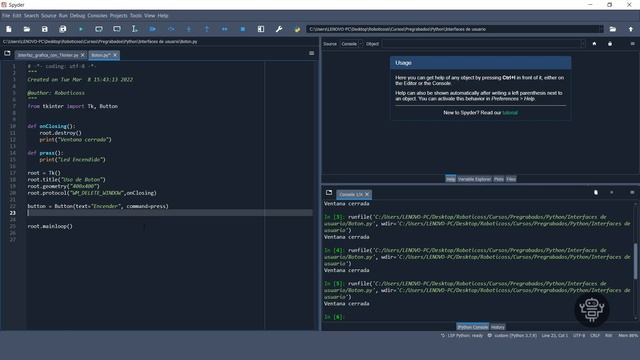Open the Projects menu
640x360 pixels.
pyautogui.click(x=118, y=16)
